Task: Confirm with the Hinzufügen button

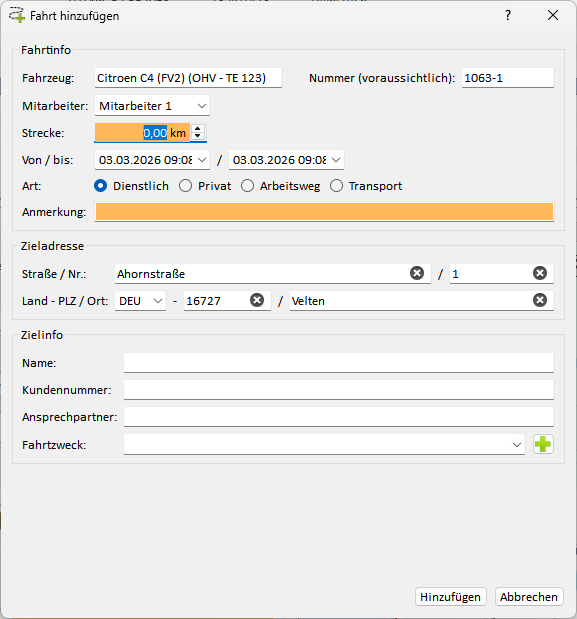Action: [x=451, y=596]
